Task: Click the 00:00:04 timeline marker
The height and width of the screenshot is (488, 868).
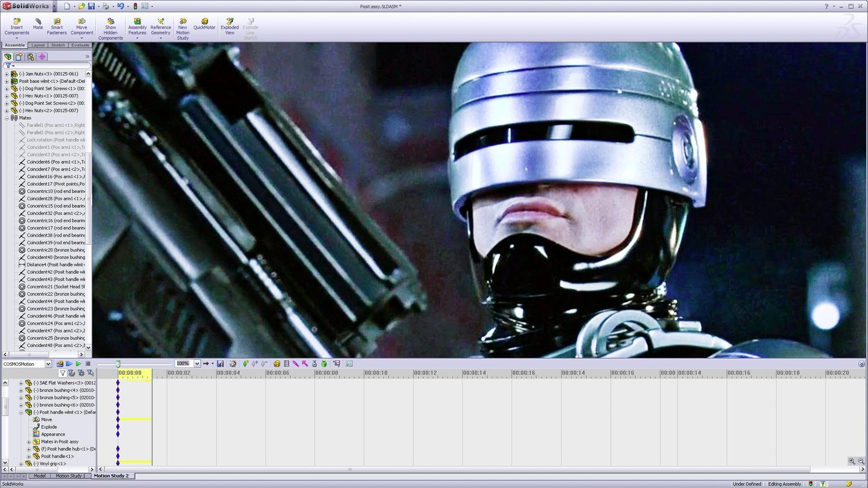Action: pos(228,373)
